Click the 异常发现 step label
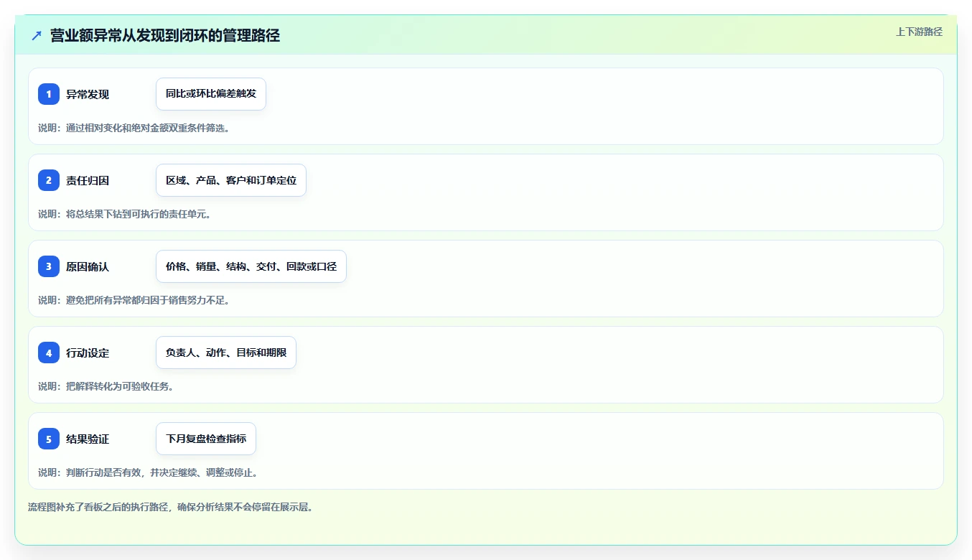 88,95
